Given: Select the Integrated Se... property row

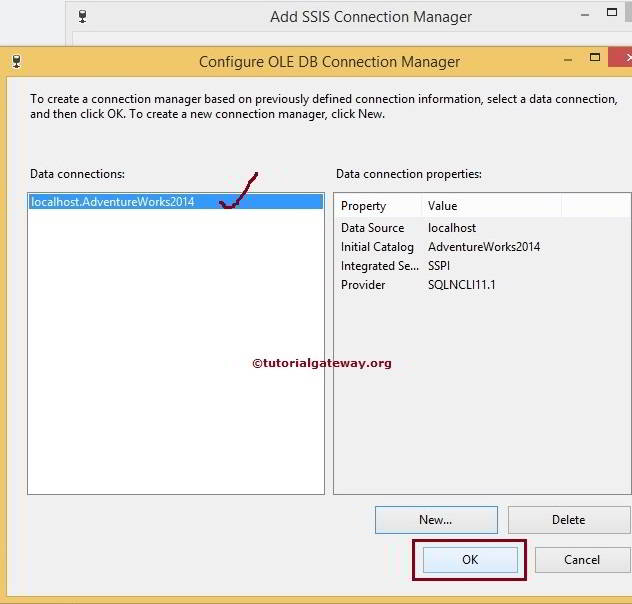Looking at the screenshot, I should (482, 266).
